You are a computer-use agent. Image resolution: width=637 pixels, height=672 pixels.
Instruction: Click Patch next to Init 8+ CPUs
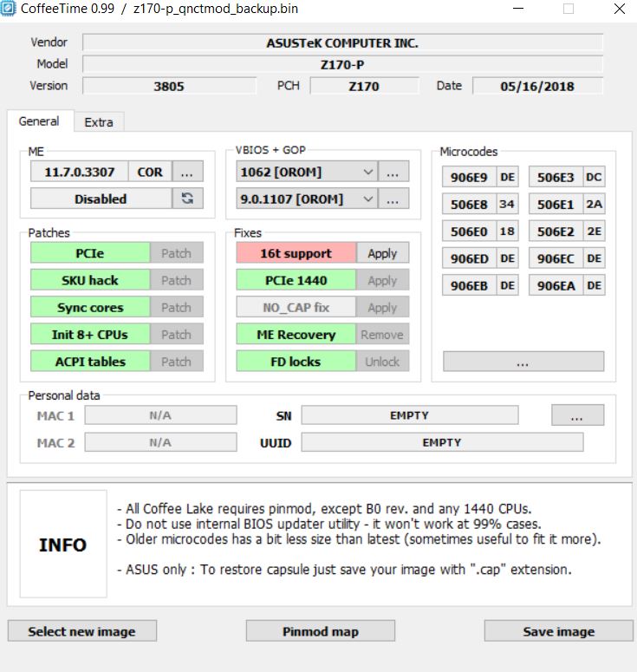[177, 334]
